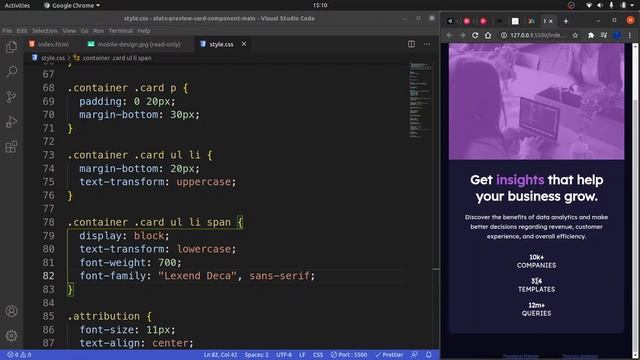Open the Run menu
Image resolution: width=640 pixels, height=360 pixels.
tap(98, 31)
